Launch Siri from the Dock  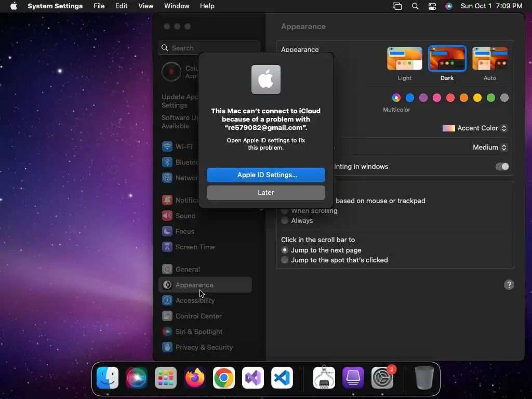point(137,378)
